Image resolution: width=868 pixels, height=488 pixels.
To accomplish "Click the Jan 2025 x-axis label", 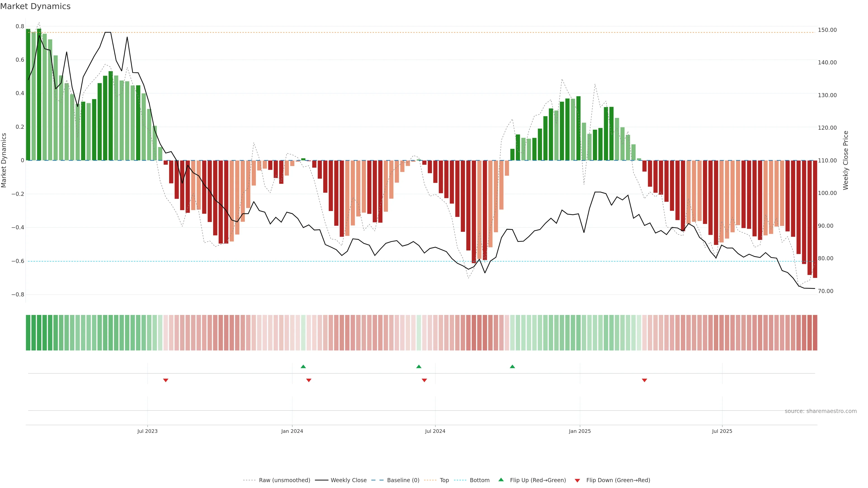I will point(580,431).
